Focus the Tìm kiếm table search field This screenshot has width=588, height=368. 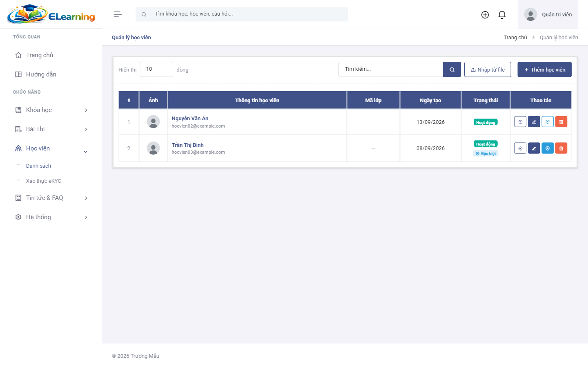pos(391,70)
